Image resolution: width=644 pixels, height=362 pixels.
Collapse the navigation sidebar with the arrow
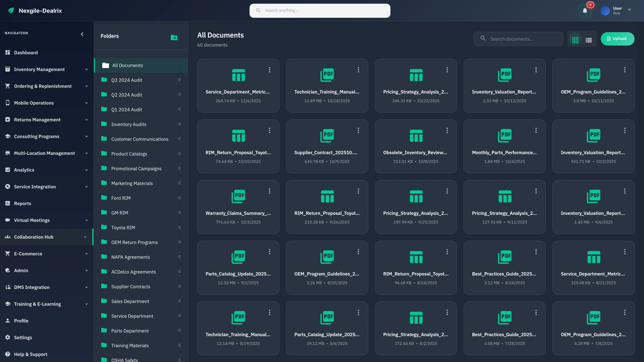click(82, 34)
